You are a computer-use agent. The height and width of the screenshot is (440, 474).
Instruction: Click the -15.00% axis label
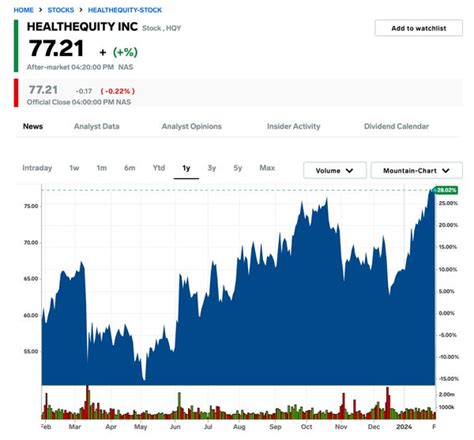coord(449,379)
